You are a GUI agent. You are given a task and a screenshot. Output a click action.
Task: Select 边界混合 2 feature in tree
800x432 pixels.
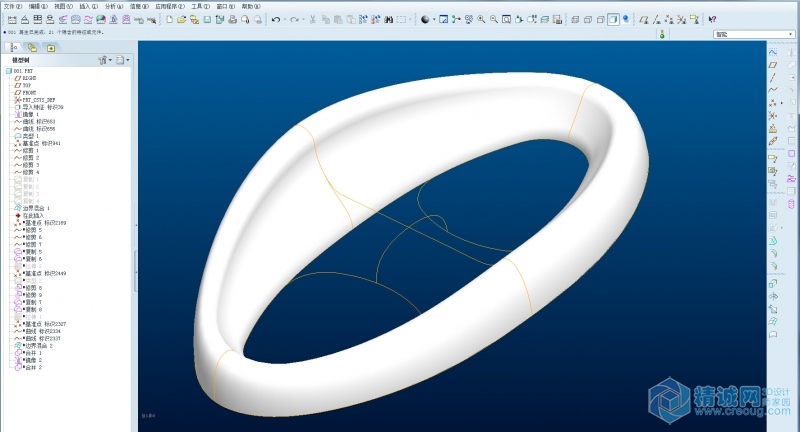(34, 345)
